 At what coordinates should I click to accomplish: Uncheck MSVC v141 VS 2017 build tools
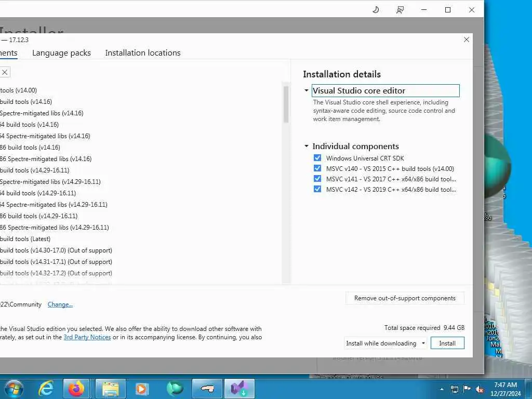point(317,179)
